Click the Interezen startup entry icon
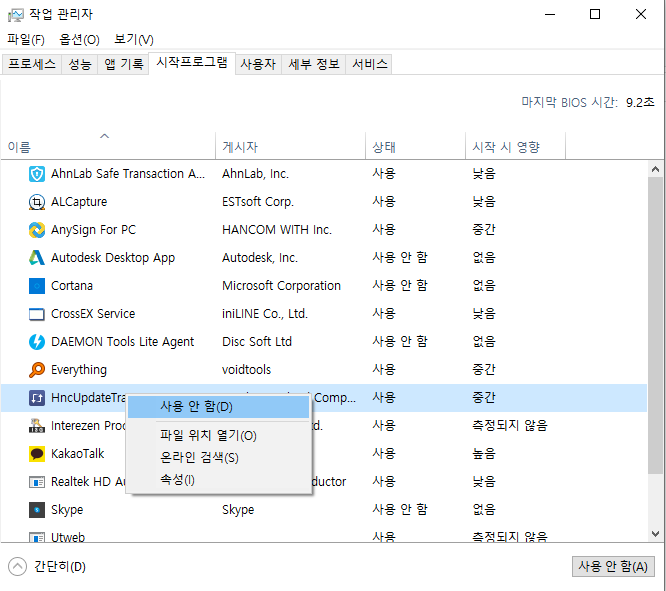 (37, 426)
